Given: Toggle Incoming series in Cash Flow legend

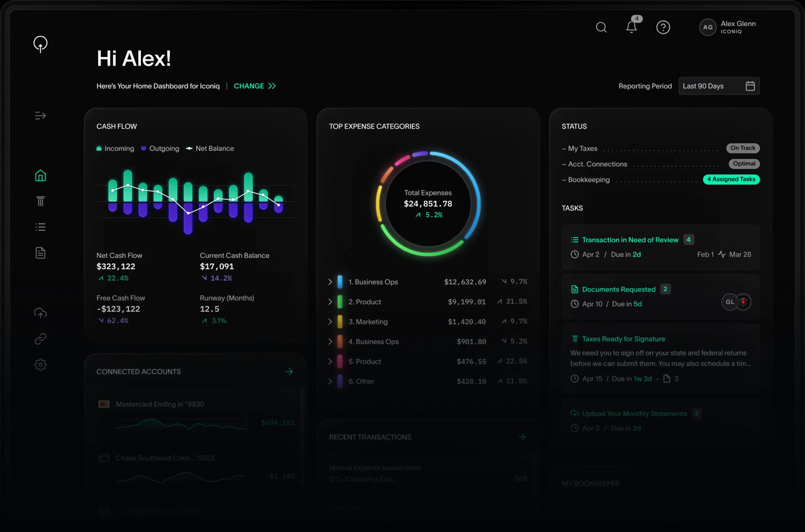Looking at the screenshot, I should (115, 149).
